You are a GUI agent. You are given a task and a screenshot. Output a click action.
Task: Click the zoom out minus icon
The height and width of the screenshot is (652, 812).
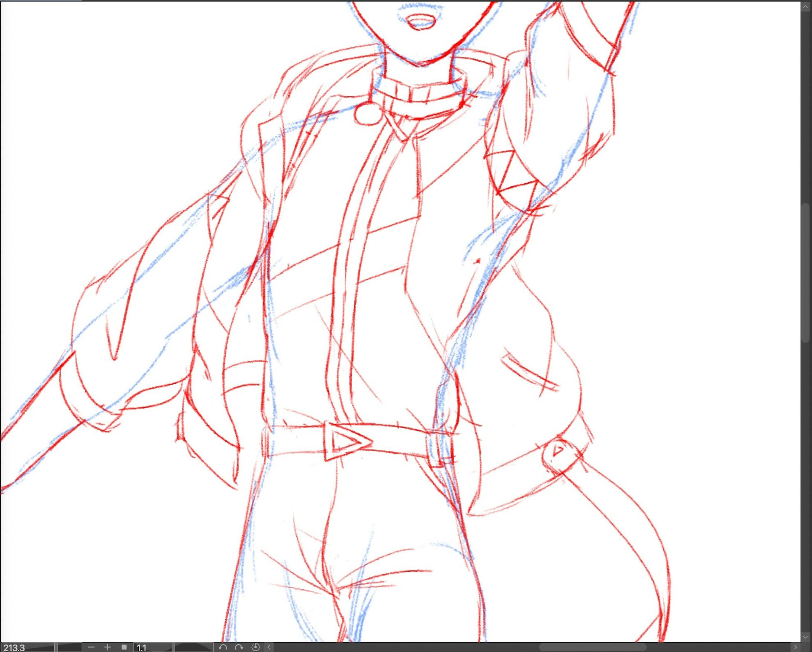coord(91,647)
